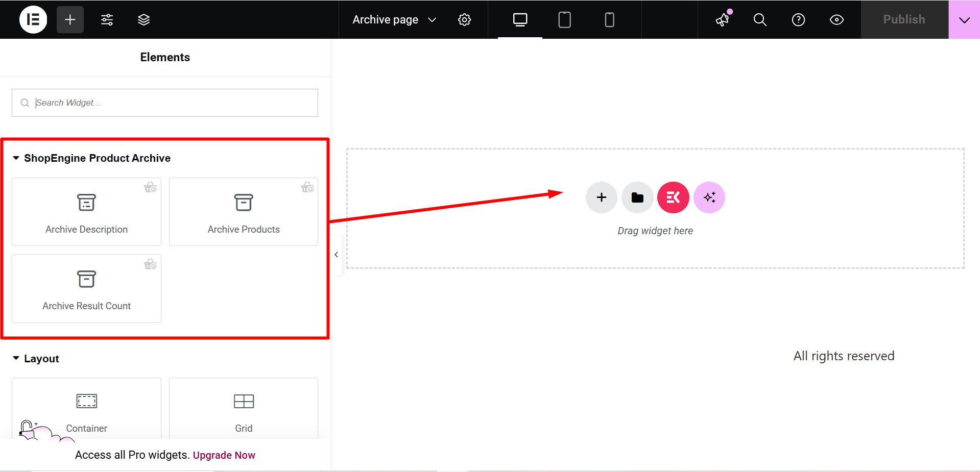Image resolution: width=980 pixels, height=472 pixels.
Task: Open the help question mark
Action: [x=798, y=19]
